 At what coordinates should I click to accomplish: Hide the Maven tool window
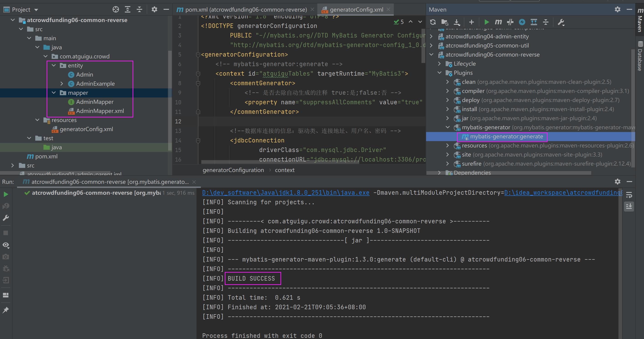[x=629, y=10]
